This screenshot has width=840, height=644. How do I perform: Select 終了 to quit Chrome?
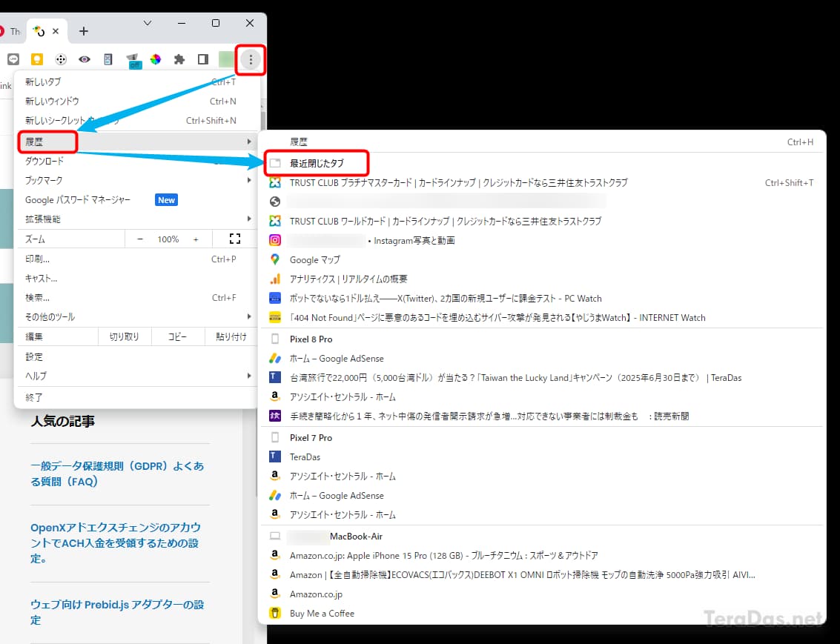[x=136, y=398]
